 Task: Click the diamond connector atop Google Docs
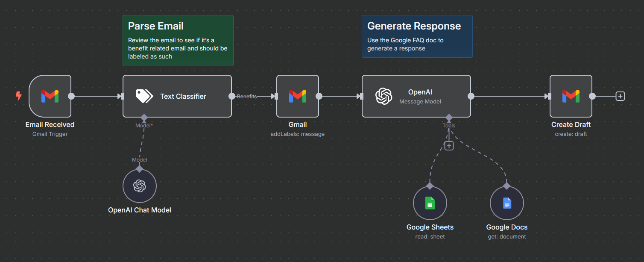click(507, 186)
